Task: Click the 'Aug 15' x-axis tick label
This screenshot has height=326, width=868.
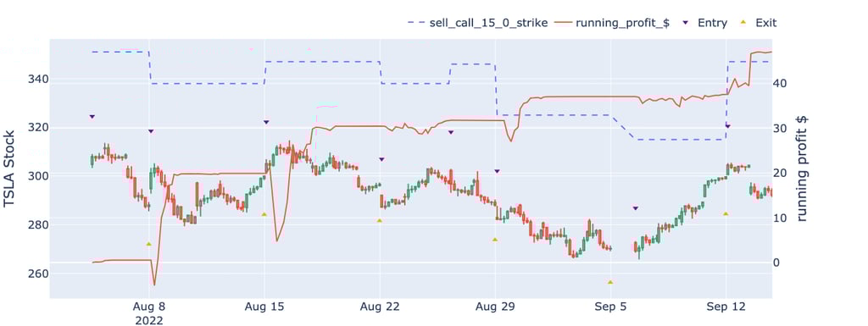Action: coord(264,307)
